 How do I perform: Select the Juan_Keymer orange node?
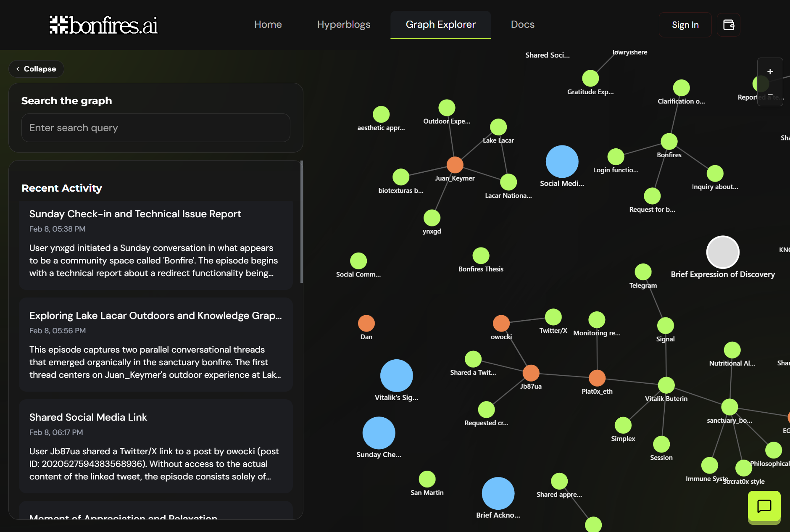455,165
